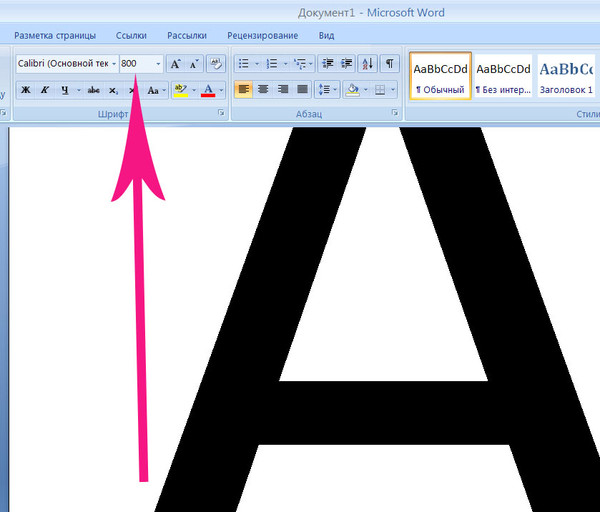
Task: Apply Обычный style
Action: pyautogui.click(x=440, y=76)
